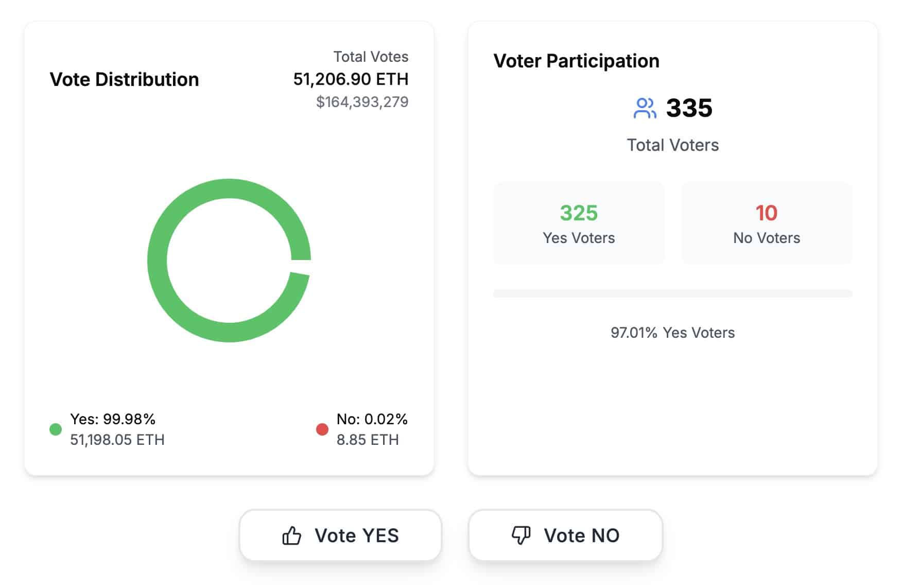Click the blue voters people icon
Image resolution: width=901 pixels, height=588 pixels.
tap(645, 108)
